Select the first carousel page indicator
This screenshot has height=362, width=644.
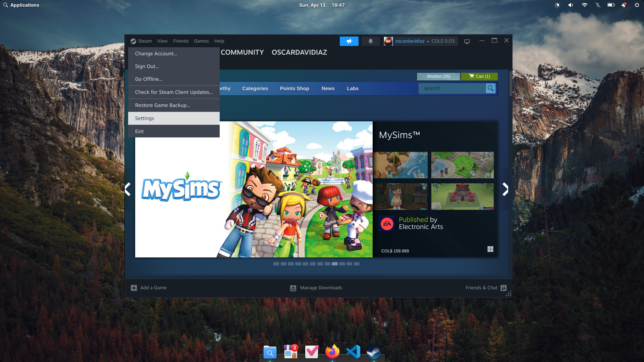point(276,264)
